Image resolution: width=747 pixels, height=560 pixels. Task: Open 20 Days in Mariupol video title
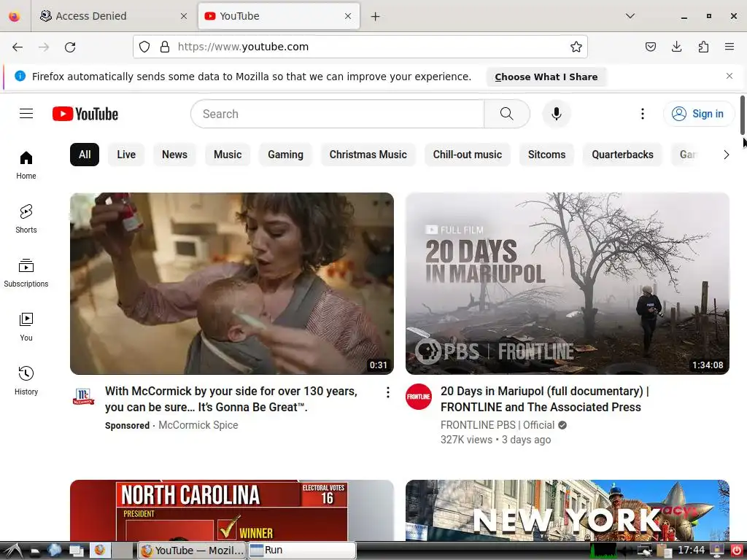point(544,399)
